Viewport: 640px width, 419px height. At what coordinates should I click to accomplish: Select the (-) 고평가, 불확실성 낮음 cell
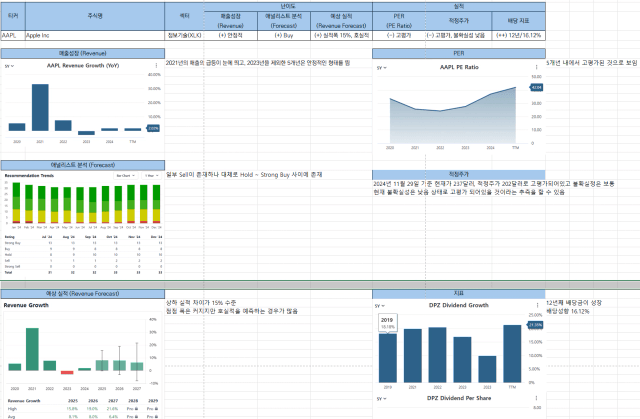coord(458,35)
